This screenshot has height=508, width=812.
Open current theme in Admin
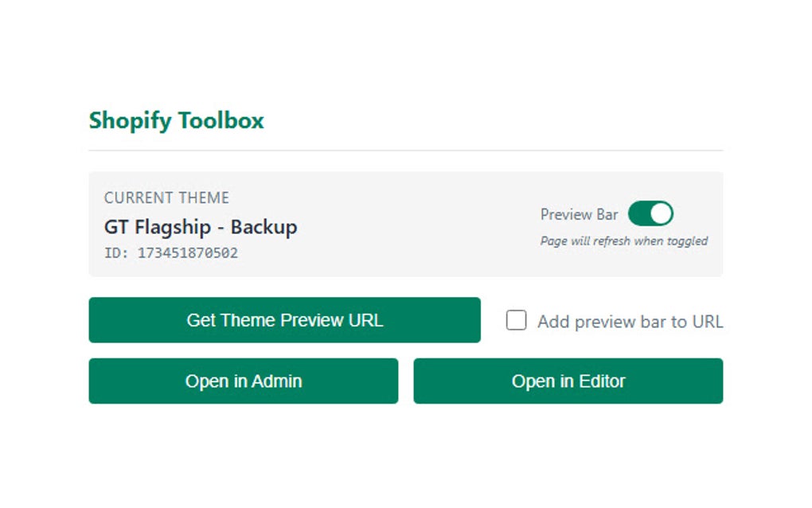(243, 381)
